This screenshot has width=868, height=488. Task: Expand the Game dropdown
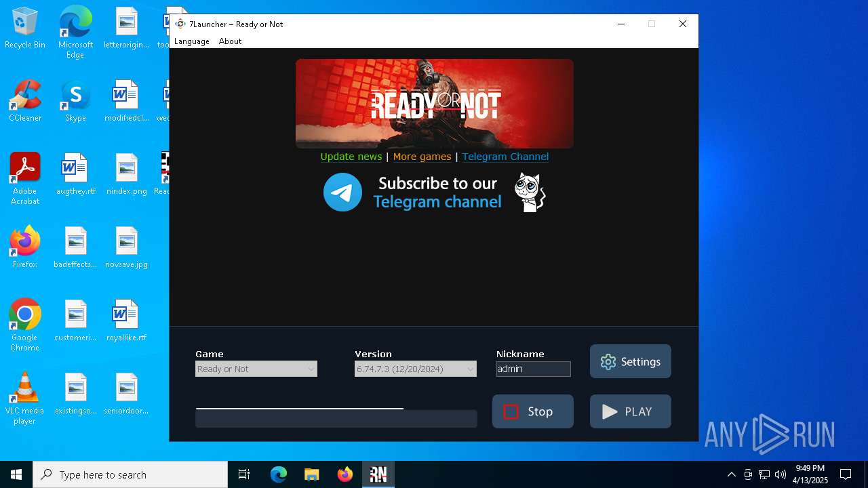tap(256, 369)
